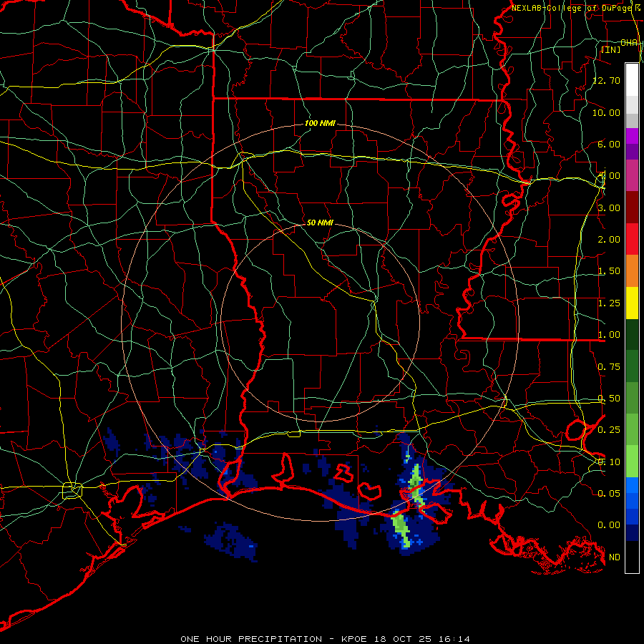Click the '16:14' timestamp in caption

pyautogui.click(x=454, y=639)
